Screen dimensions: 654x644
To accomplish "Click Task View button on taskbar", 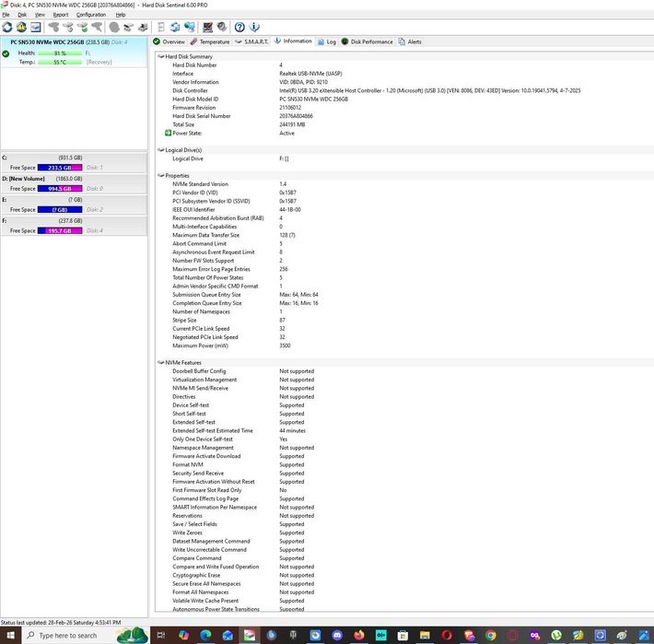I will point(161,635).
